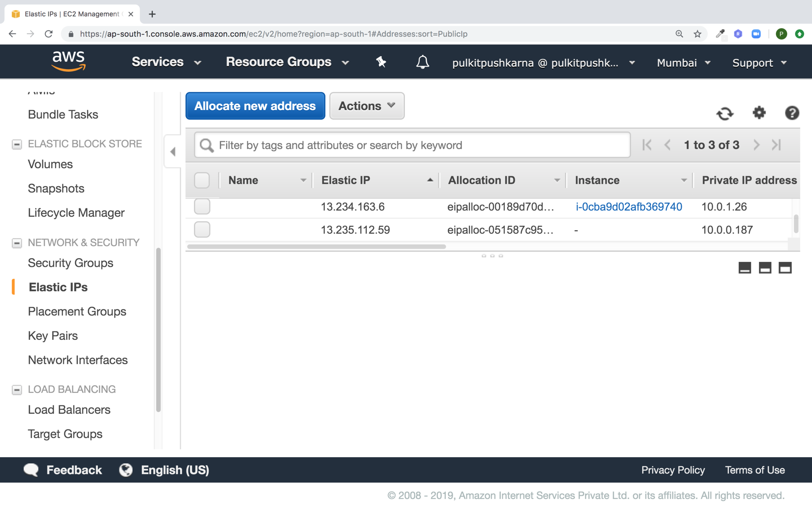Maximize the details pane layout icon
812x508 pixels.
pyautogui.click(x=785, y=268)
